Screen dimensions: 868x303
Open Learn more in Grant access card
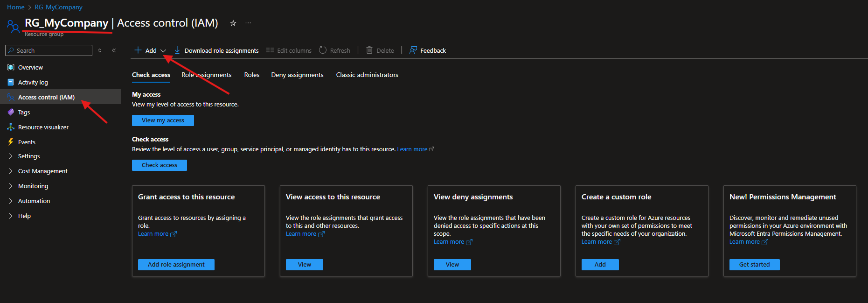(x=153, y=234)
